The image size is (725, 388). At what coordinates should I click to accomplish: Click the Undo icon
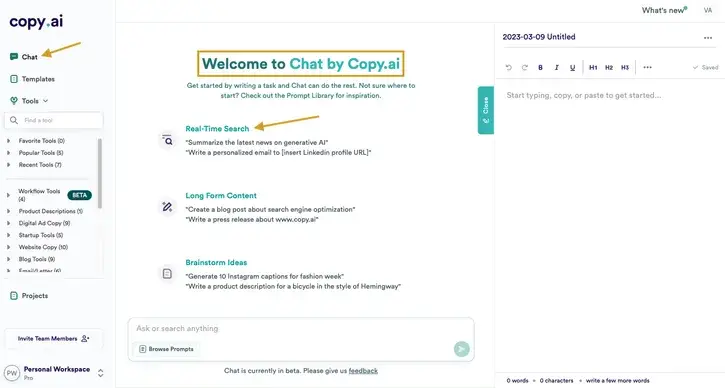point(509,68)
